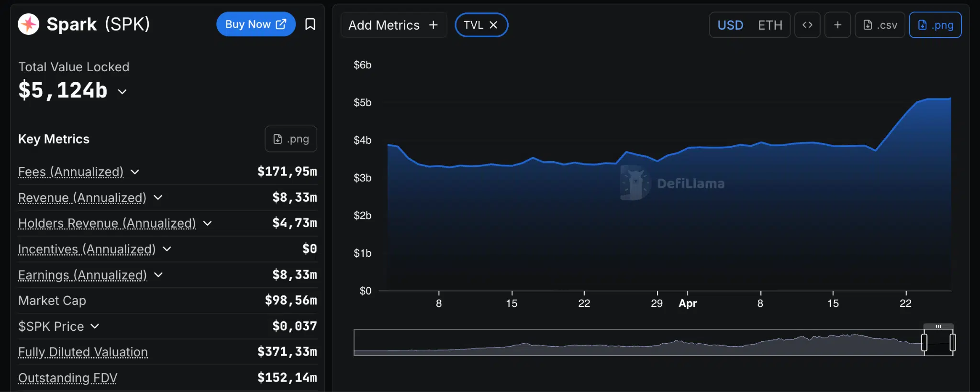This screenshot has width=980, height=392.
Task: Click the $5,124b TVL value
Action: (x=63, y=90)
